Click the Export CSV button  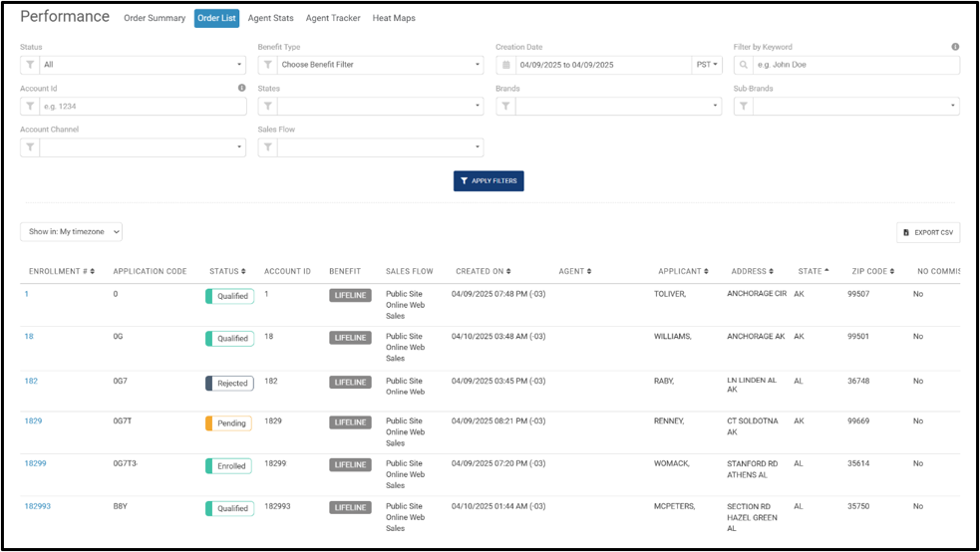point(928,232)
